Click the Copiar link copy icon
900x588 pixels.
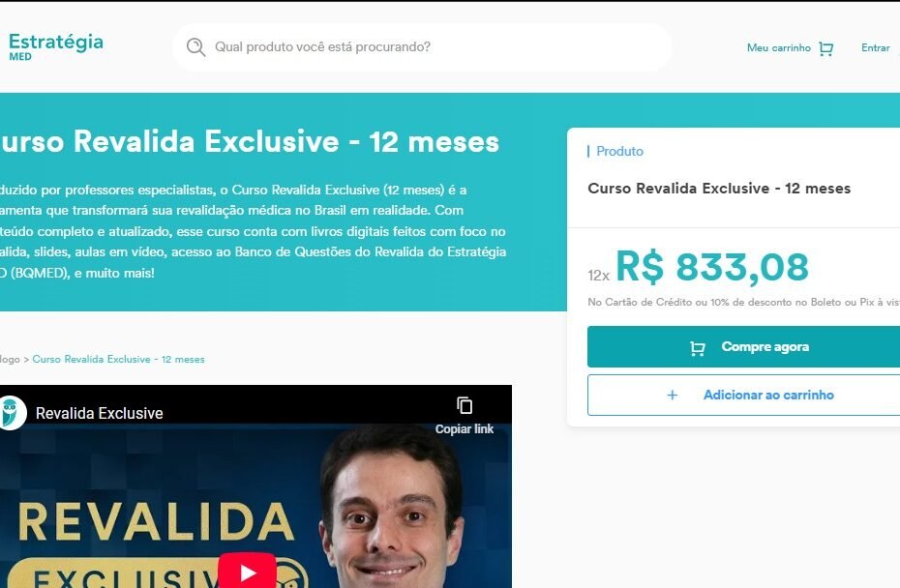[465, 405]
